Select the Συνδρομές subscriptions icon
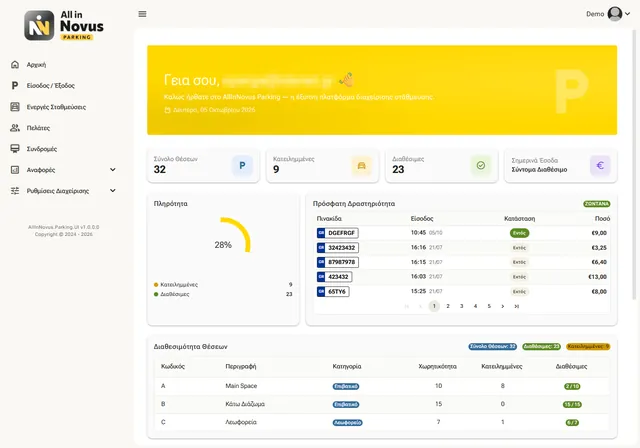The width and height of the screenshot is (640, 448). click(15, 149)
